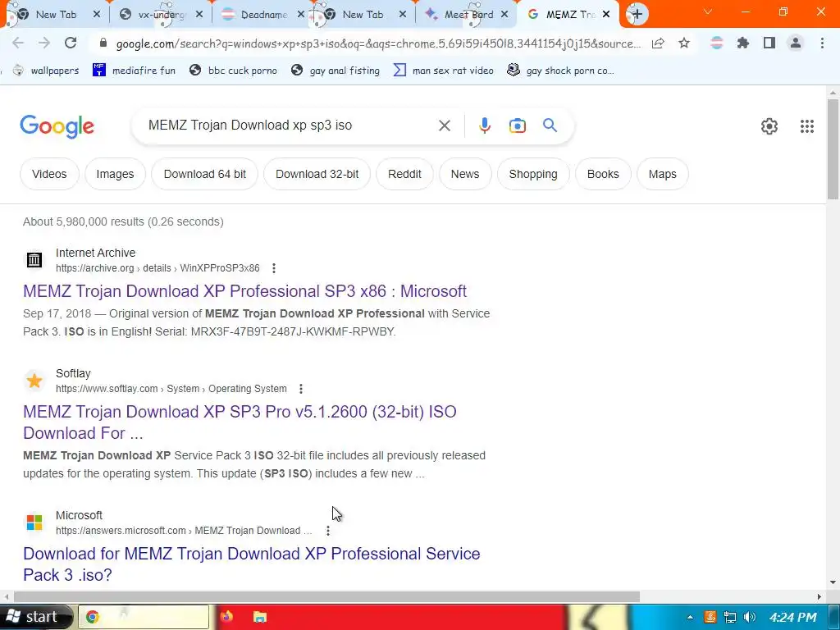
Task: Open options for Softlay result
Action: (301, 389)
